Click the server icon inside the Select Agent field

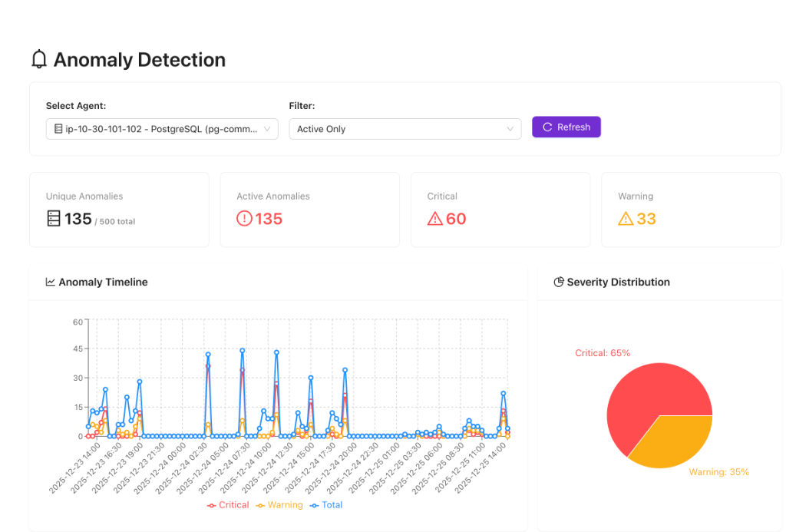[x=57, y=129]
